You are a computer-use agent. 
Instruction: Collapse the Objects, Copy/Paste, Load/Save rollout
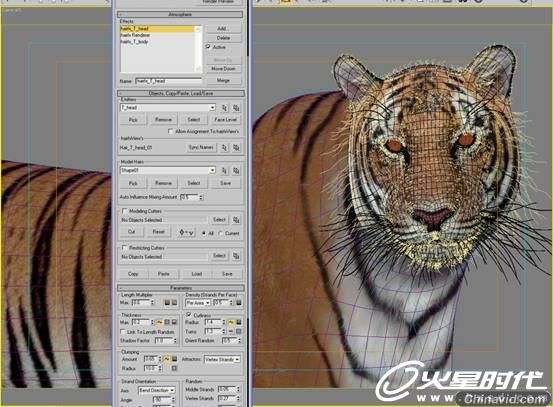[x=180, y=93]
